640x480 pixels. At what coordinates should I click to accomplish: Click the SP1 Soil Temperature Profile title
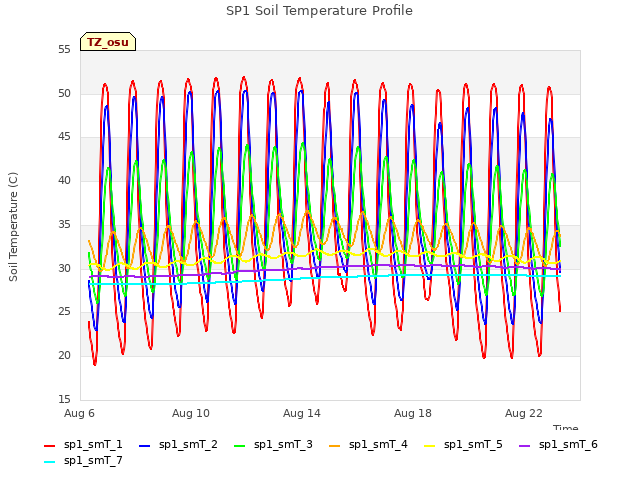[x=319, y=11]
